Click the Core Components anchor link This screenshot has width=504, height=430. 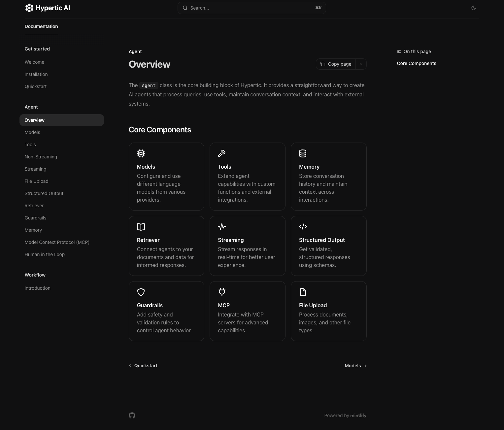coord(416,63)
